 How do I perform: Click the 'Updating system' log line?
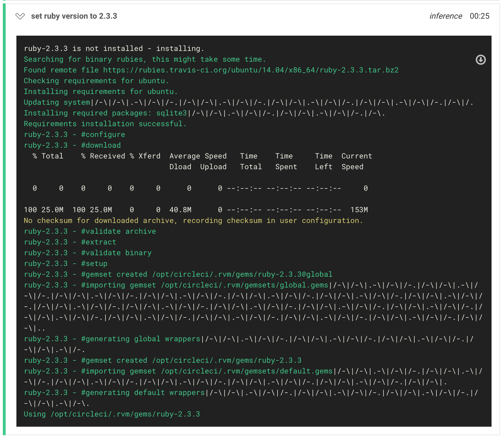249,102
